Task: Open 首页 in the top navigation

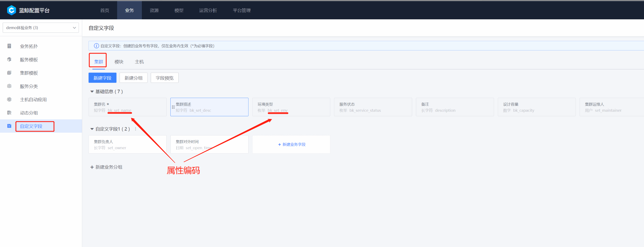Action: pos(105,10)
